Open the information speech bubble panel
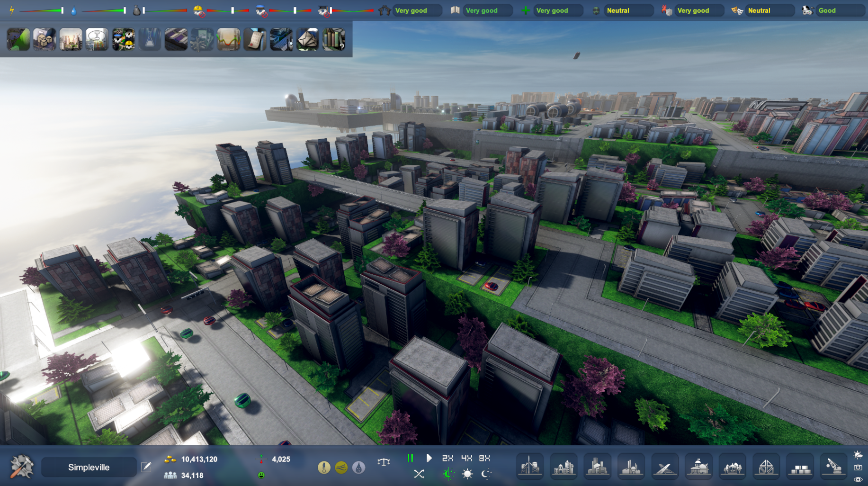868x486 pixels. click(97, 39)
